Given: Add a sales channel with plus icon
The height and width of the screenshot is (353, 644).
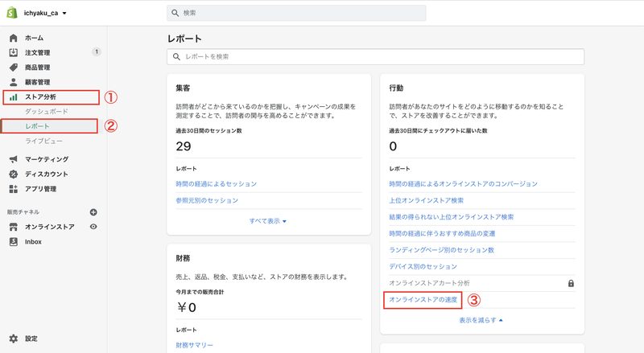Looking at the screenshot, I should [93, 212].
